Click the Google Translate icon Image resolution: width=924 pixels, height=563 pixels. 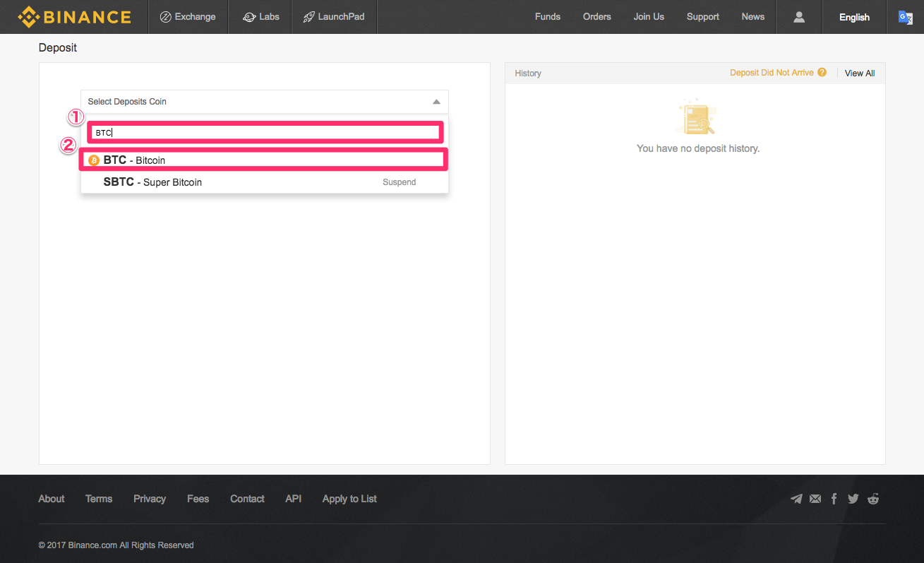(x=905, y=17)
